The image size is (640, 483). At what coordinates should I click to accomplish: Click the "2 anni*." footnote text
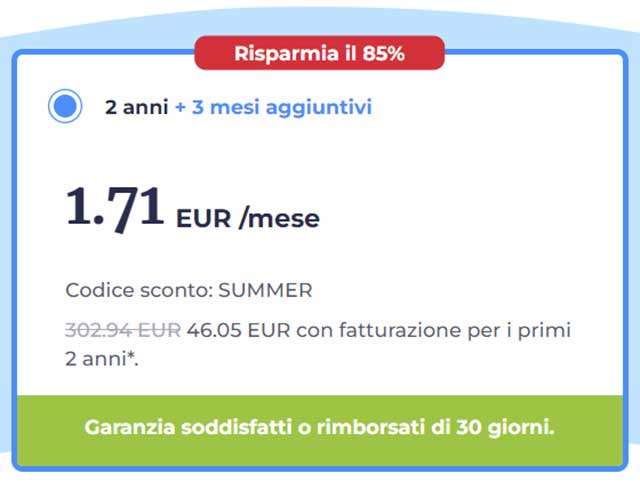click(x=102, y=358)
